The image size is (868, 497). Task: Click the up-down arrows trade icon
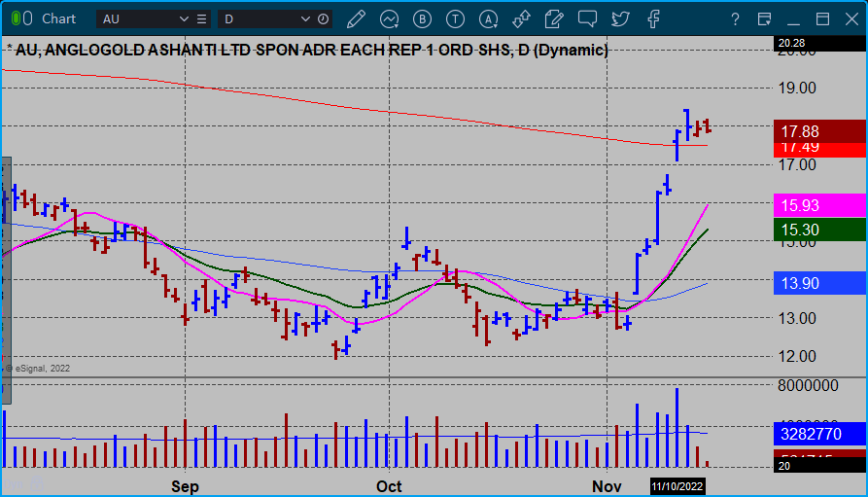521,19
